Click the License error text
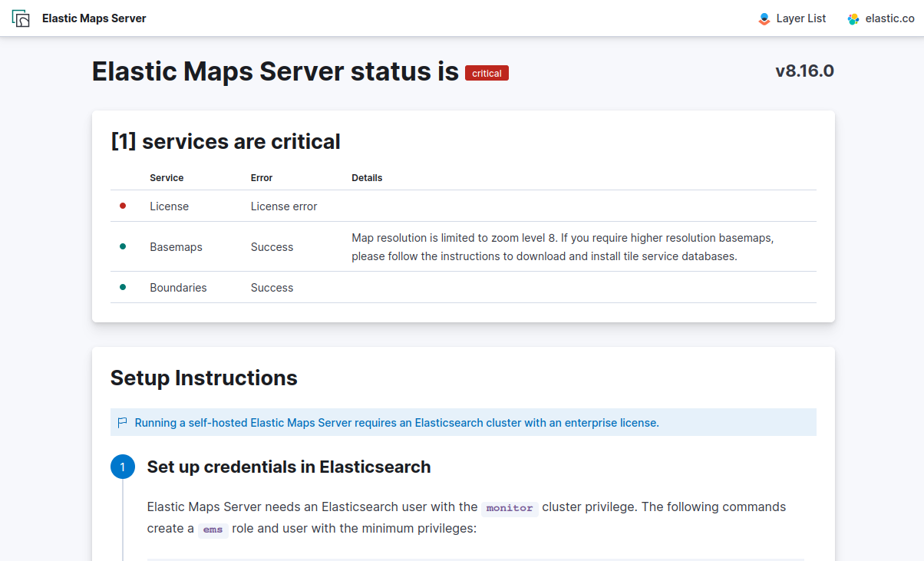Image resolution: width=924 pixels, height=561 pixels. click(284, 206)
